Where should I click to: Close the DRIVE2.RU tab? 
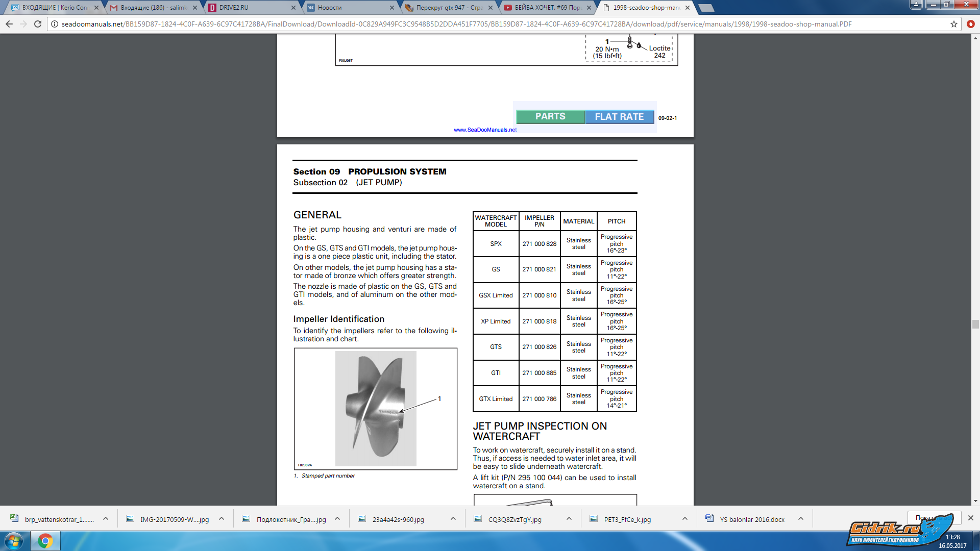(293, 8)
